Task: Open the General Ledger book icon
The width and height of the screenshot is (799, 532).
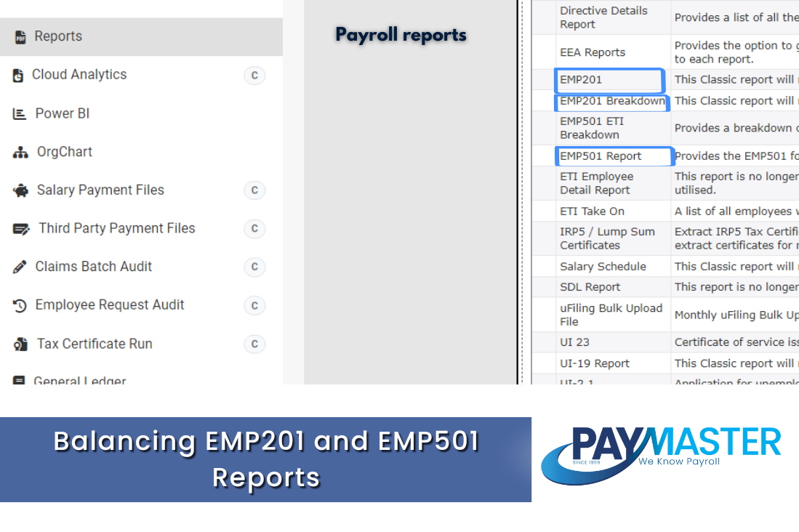Action: (x=19, y=381)
